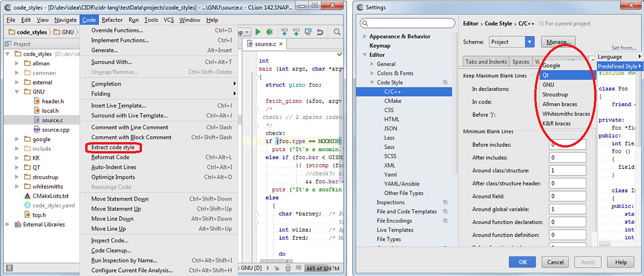Viewport: 644px width, 276px height.
Task: Expand the external folder
Action: click(x=17, y=82)
